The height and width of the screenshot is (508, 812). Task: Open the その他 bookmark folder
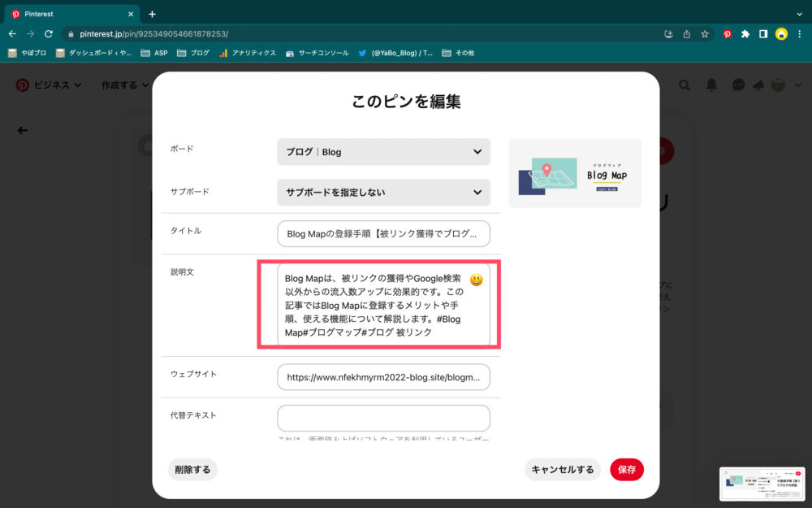click(x=458, y=53)
